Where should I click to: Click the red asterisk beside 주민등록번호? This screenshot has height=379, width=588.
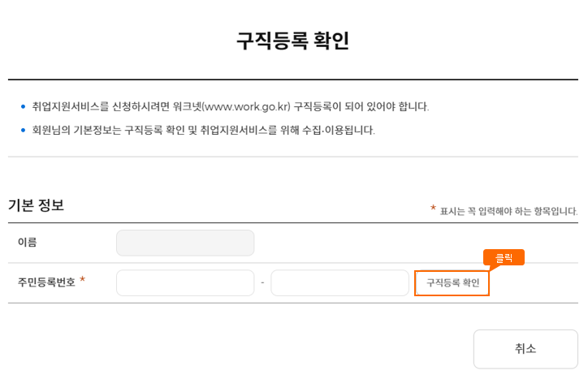coord(83,281)
